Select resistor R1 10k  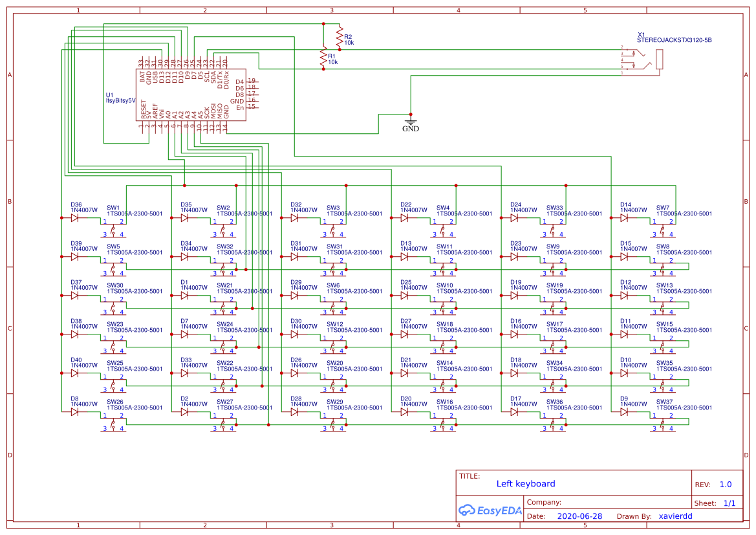point(325,57)
